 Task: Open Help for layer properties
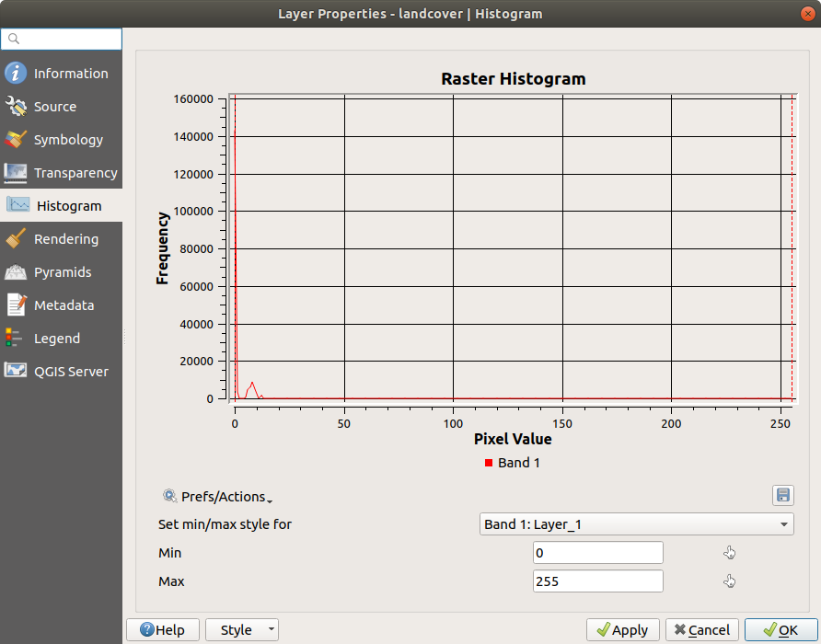(x=162, y=630)
